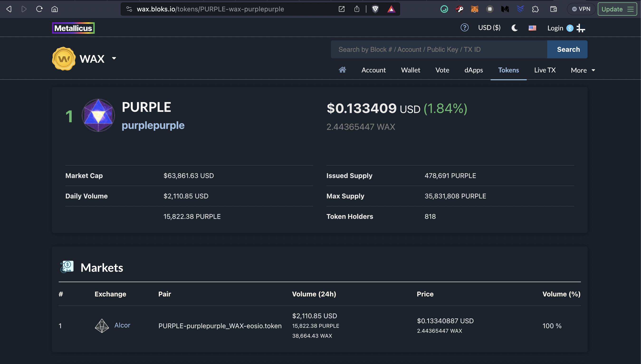Click the 100 % volume value
The height and width of the screenshot is (364, 641).
[552, 326]
